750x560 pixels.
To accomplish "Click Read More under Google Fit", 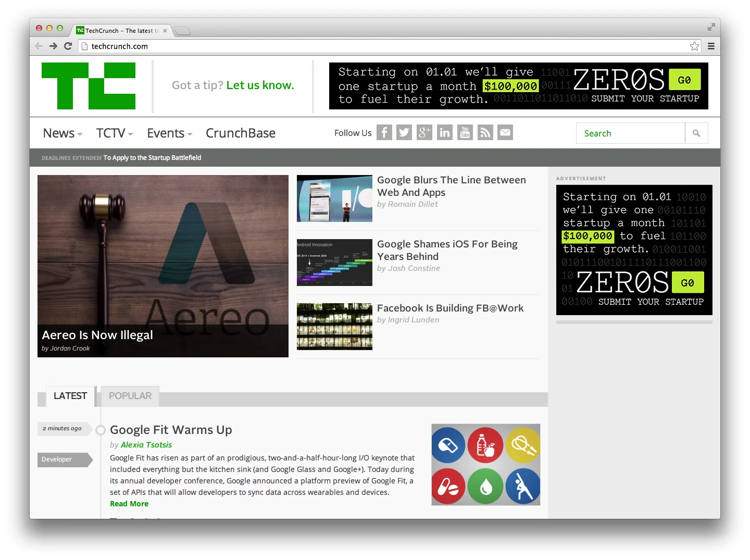I will coord(129,504).
